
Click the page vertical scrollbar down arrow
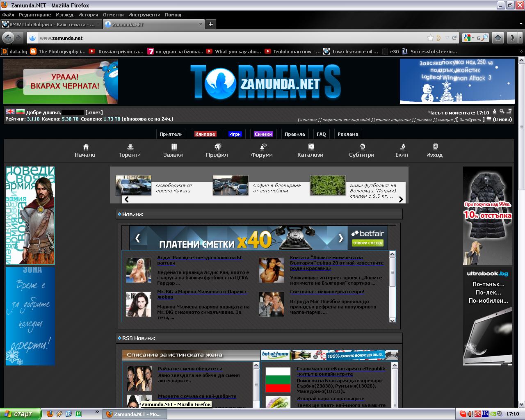tap(521, 404)
